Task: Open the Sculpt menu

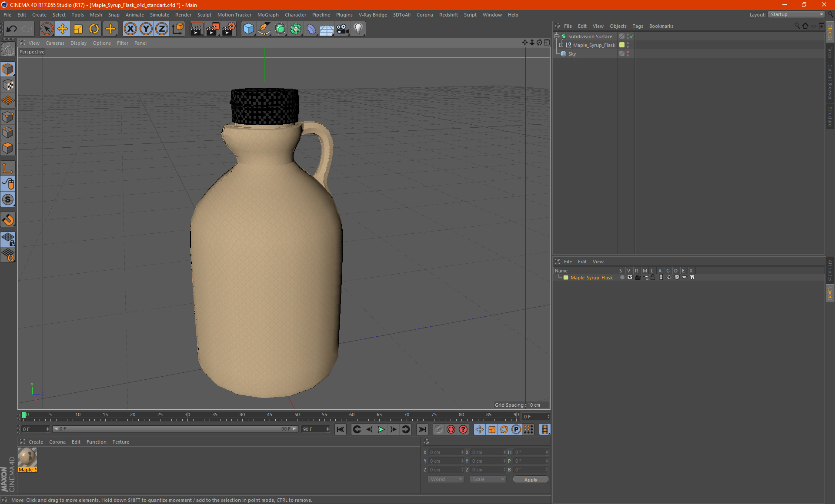Action: coord(204,15)
